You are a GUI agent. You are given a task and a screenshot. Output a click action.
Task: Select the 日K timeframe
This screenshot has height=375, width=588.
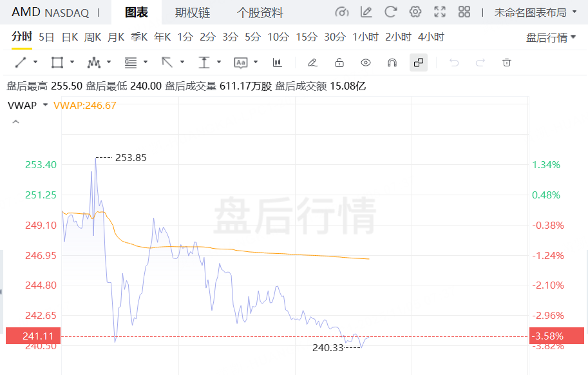(x=70, y=37)
